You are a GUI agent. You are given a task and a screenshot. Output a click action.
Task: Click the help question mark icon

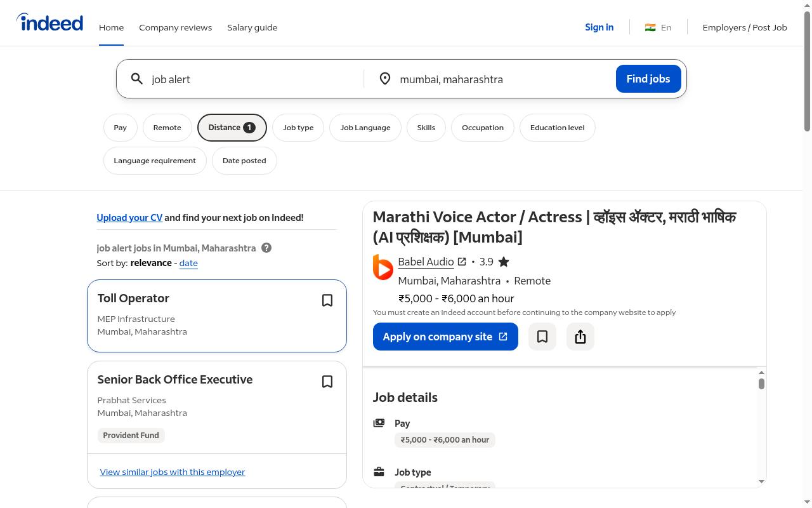coord(266,248)
